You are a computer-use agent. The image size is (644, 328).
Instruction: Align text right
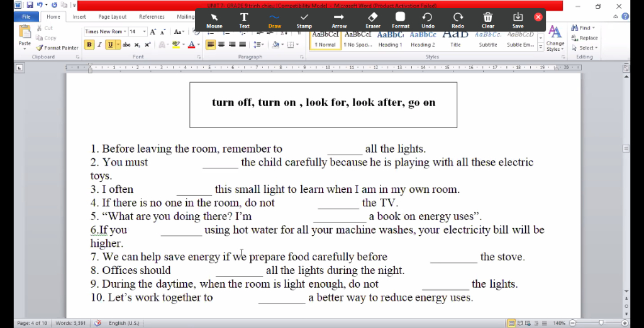pos(232,45)
